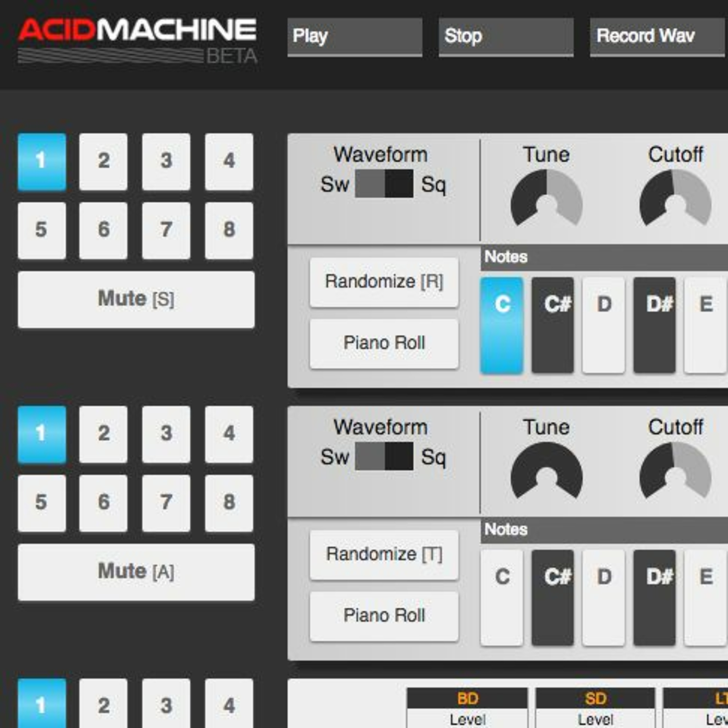Open the second synth Piano Roll
The width and height of the screenshot is (728, 728).
pyautogui.click(x=384, y=616)
